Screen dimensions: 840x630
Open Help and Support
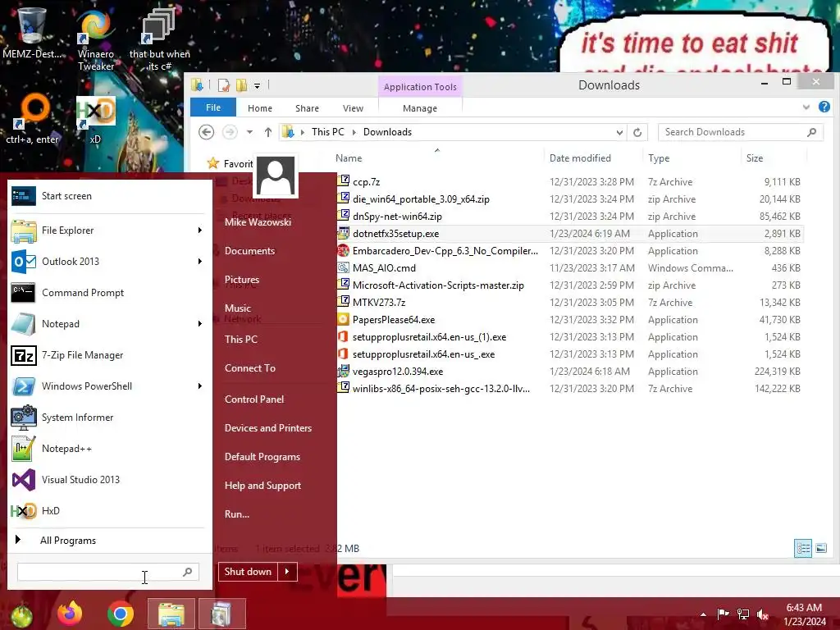pos(262,486)
